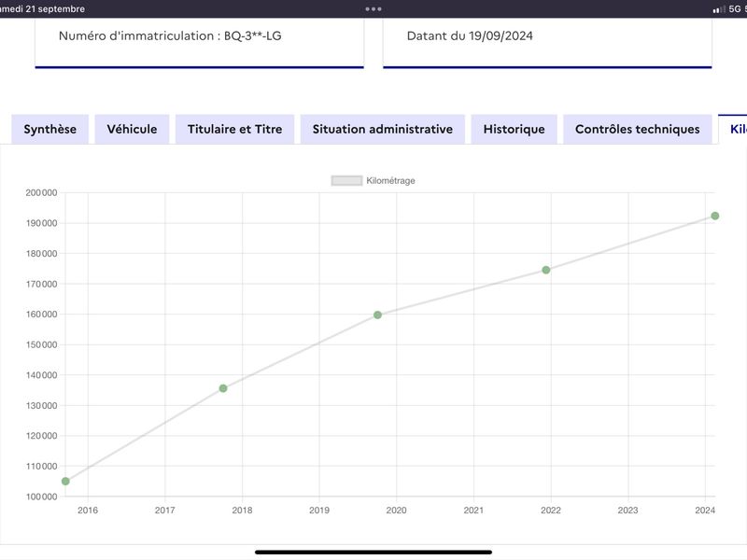Click the 200000 y-axis label

click(x=41, y=193)
